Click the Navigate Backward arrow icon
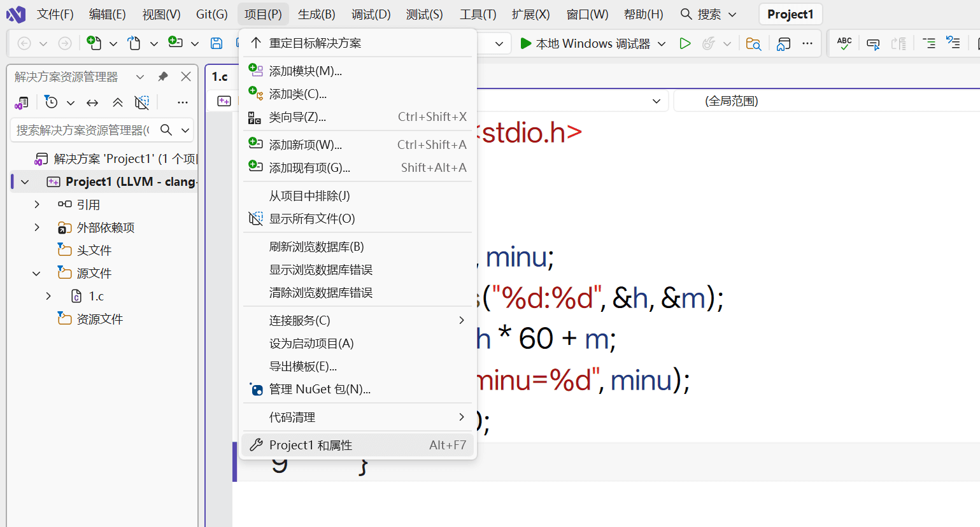980x527 pixels. 24,43
